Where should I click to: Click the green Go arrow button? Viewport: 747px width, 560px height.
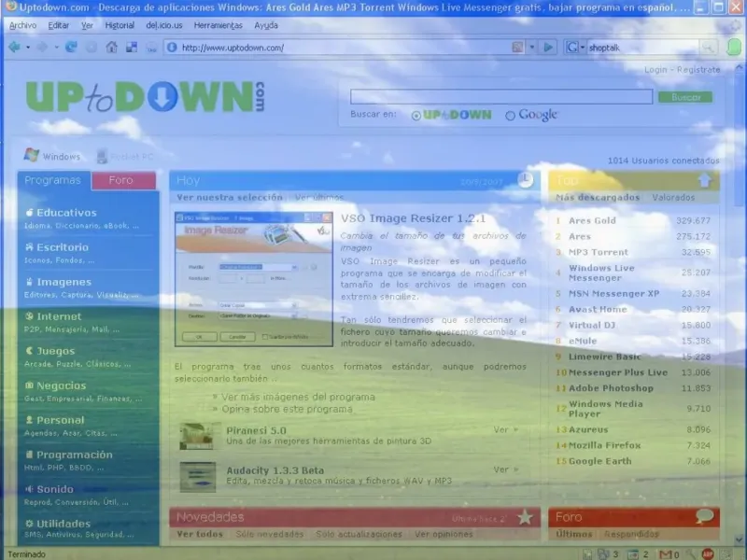[548, 48]
